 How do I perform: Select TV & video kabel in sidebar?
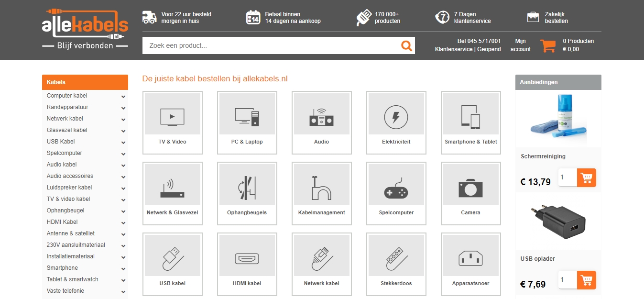[68, 199]
